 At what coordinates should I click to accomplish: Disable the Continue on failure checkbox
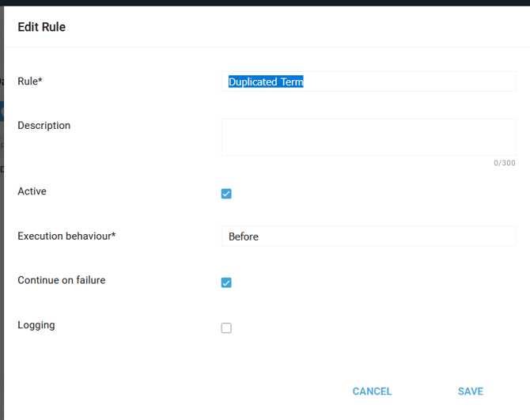[226, 282]
